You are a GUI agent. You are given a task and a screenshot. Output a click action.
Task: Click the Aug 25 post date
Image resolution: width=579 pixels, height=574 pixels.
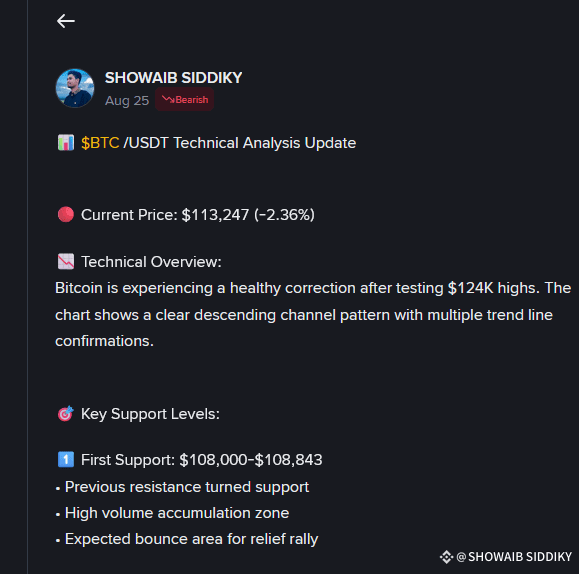coord(127,100)
